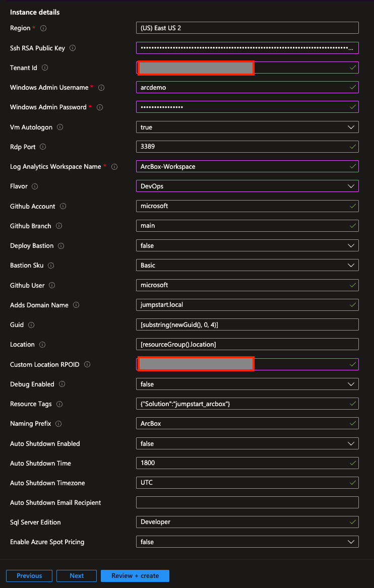Click the Region field showing East US 2

[247, 28]
